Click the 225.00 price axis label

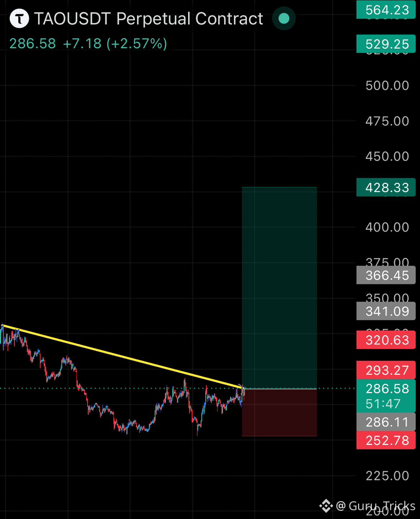[x=387, y=476]
